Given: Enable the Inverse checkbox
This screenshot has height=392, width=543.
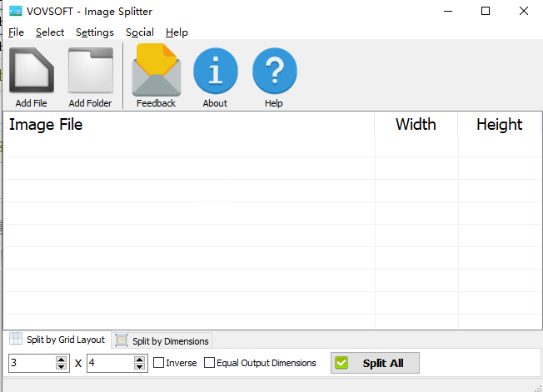Looking at the screenshot, I should pyautogui.click(x=158, y=363).
